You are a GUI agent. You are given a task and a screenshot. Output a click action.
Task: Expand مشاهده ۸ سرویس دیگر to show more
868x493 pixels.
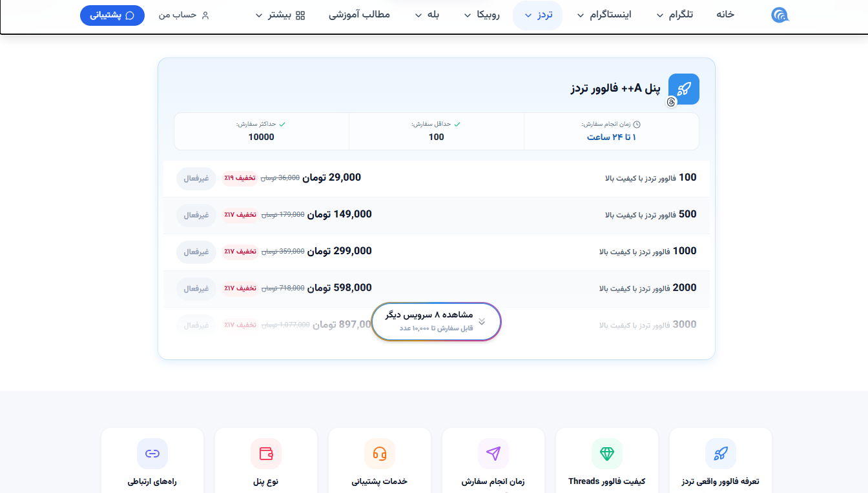click(437, 321)
